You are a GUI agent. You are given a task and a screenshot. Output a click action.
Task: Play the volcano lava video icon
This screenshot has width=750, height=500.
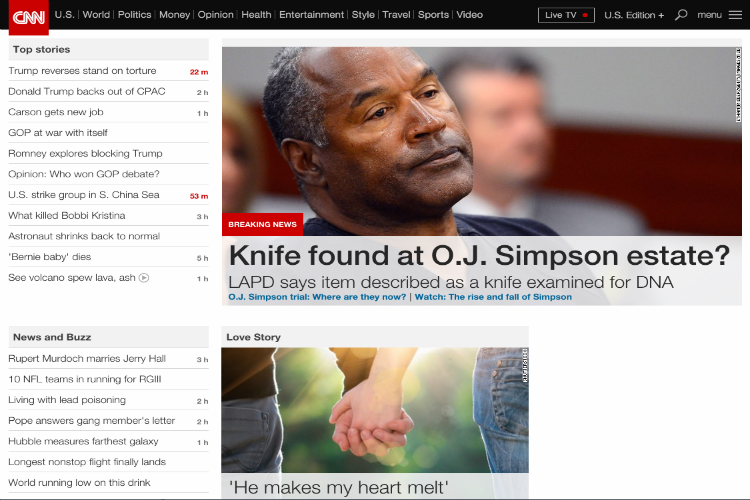(144, 278)
